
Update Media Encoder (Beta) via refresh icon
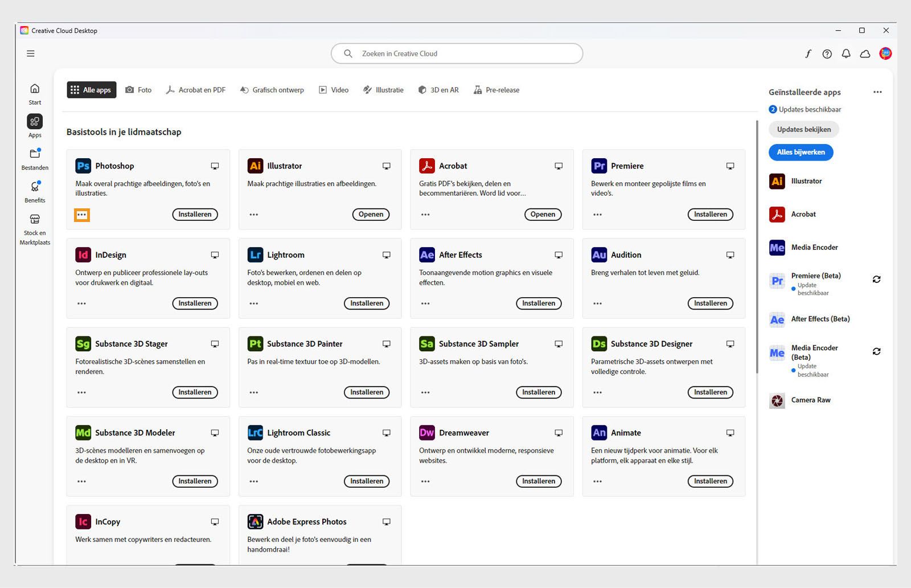click(x=877, y=352)
